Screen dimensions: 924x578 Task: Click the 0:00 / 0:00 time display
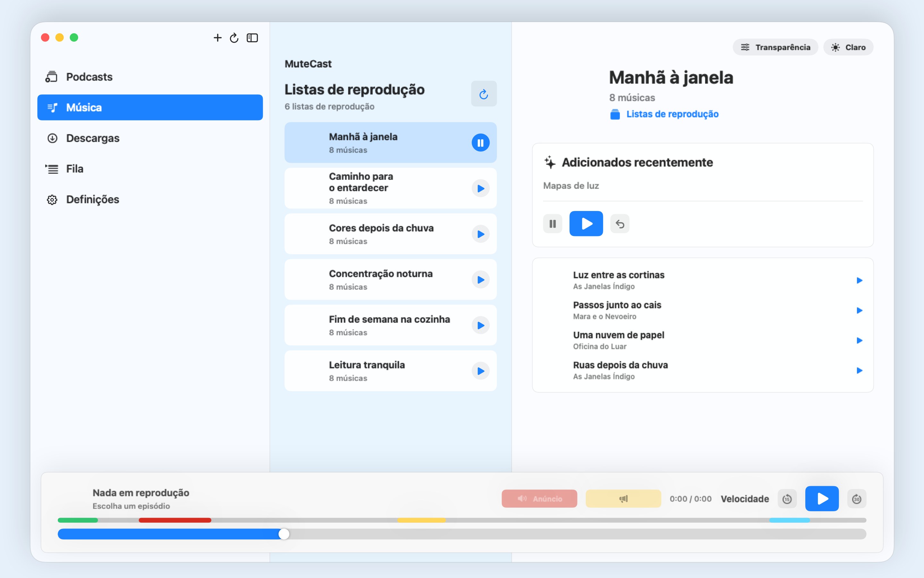click(x=690, y=499)
